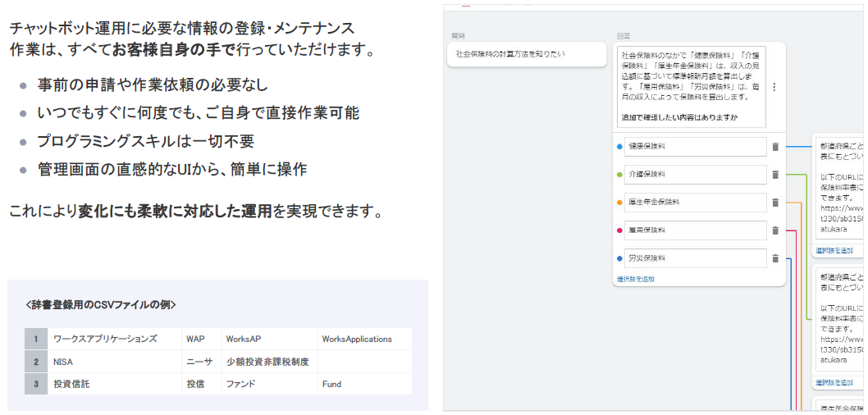Click the ファンド table cell
Image resolution: width=868 pixels, height=415 pixels.
270,384
